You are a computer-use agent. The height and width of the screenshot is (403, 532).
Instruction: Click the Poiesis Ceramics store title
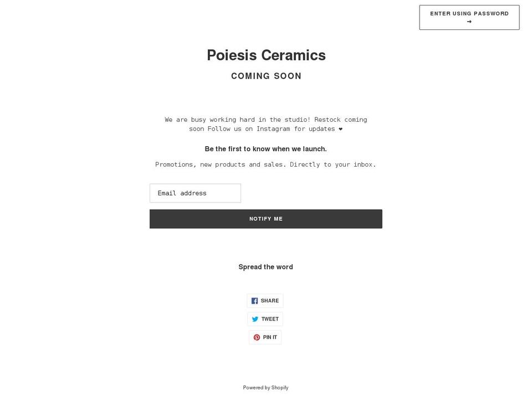(266, 55)
